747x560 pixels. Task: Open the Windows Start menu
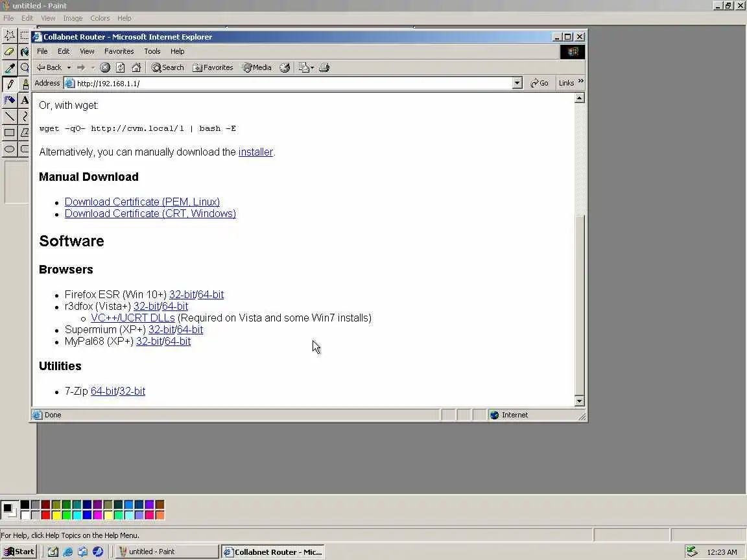click(19, 552)
